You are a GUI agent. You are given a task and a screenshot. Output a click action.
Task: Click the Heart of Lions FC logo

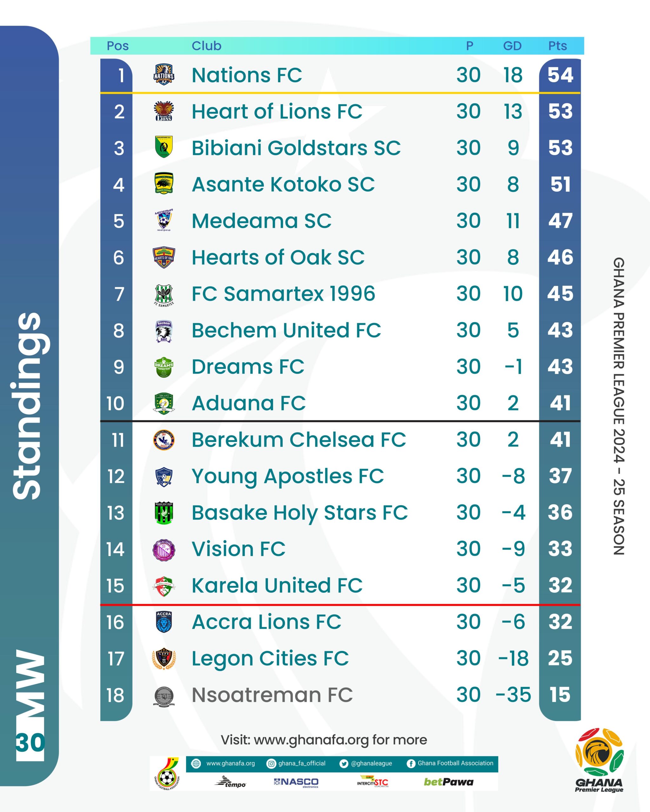[x=164, y=111]
